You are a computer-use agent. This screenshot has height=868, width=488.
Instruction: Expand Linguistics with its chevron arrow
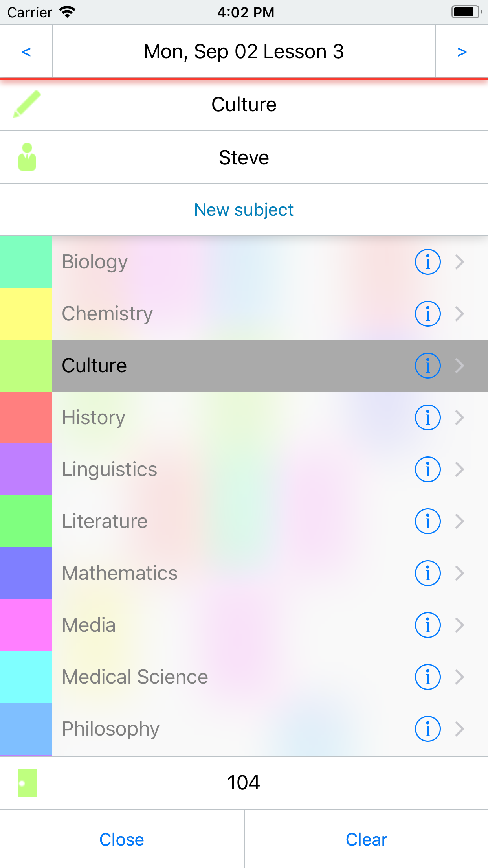(x=460, y=469)
